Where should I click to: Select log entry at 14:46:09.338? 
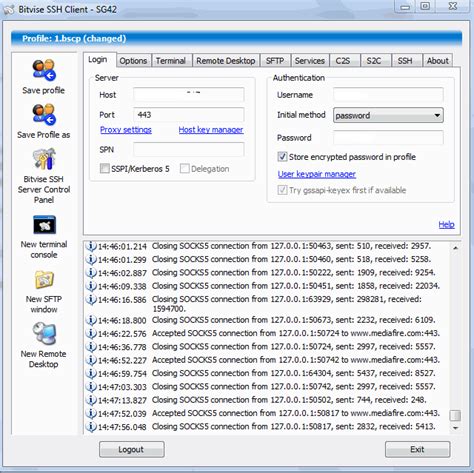tap(263, 286)
